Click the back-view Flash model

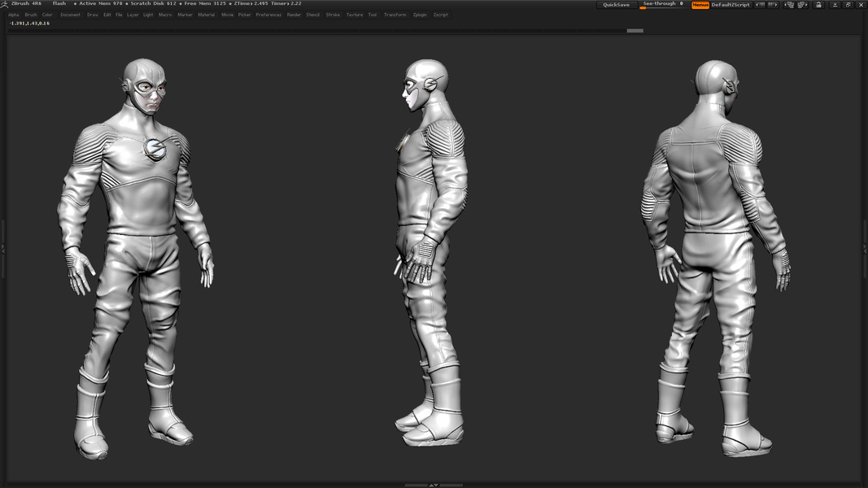click(717, 258)
